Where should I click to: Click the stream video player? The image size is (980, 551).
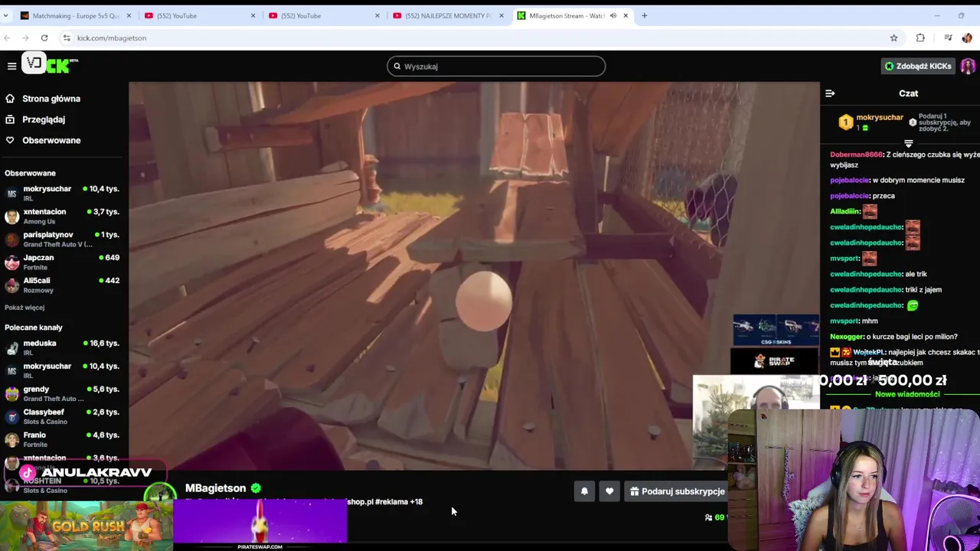click(474, 275)
